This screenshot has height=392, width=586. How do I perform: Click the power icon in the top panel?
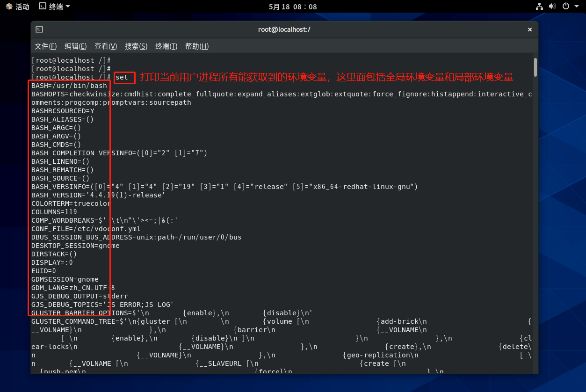[x=565, y=7]
